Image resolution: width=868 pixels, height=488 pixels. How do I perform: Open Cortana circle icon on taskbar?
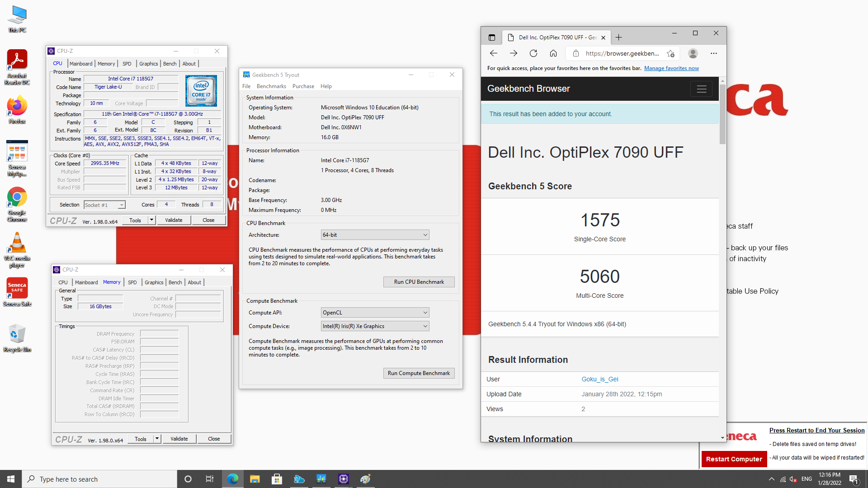pos(188,479)
